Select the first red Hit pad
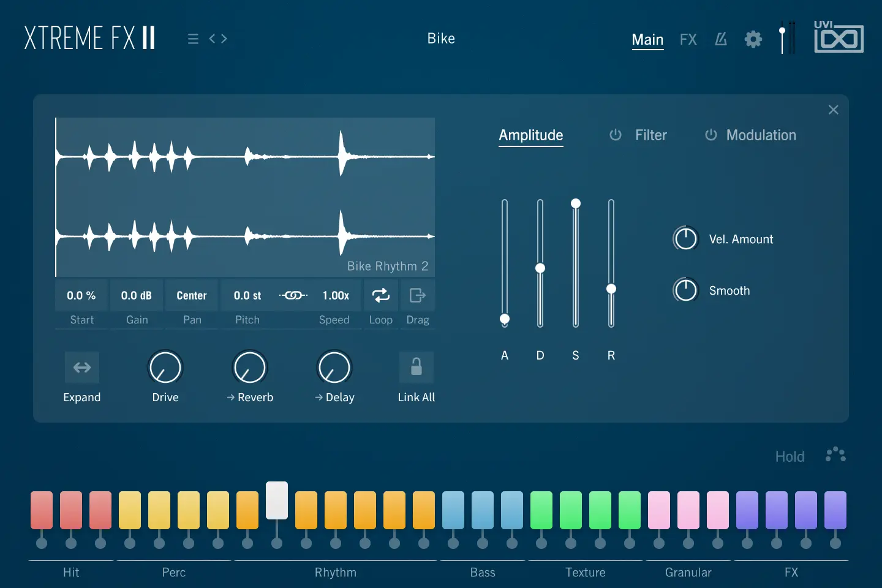Viewport: 882px width, 588px height. tap(42, 510)
